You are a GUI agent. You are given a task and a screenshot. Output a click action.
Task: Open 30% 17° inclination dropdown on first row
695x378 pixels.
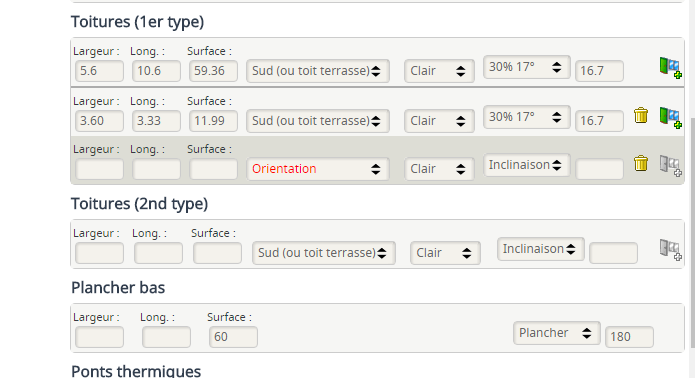point(527,67)
